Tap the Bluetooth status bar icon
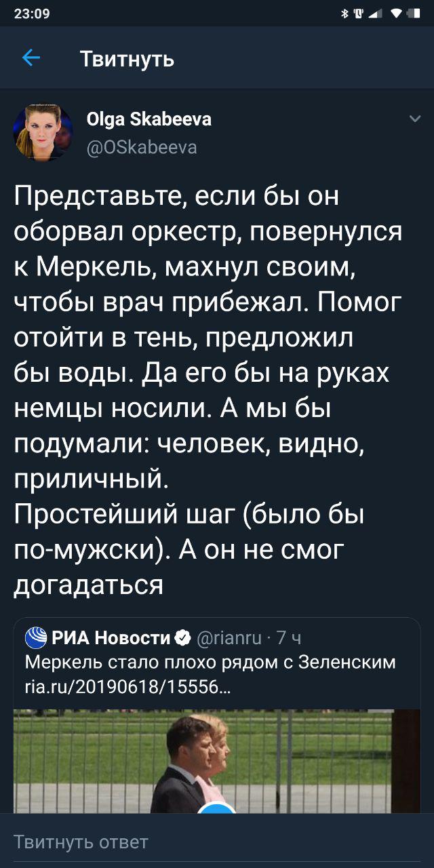434x868 pixels. pos(344,13)
